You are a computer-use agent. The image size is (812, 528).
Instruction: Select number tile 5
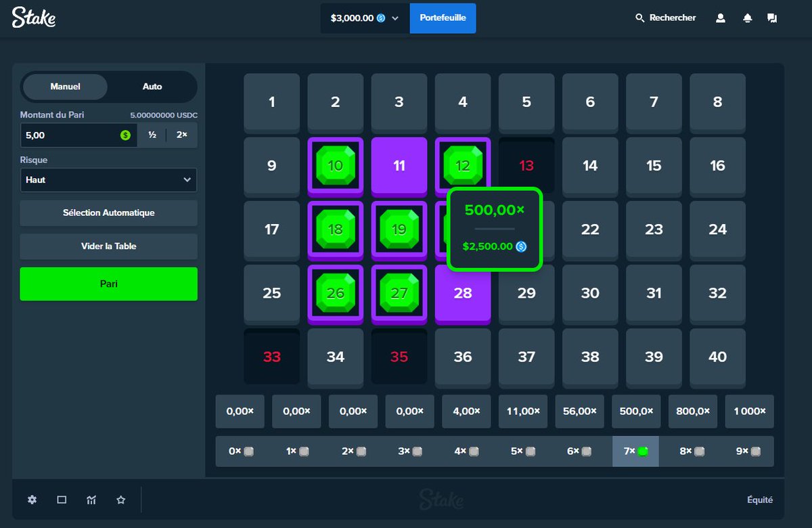tap(526, 102)
